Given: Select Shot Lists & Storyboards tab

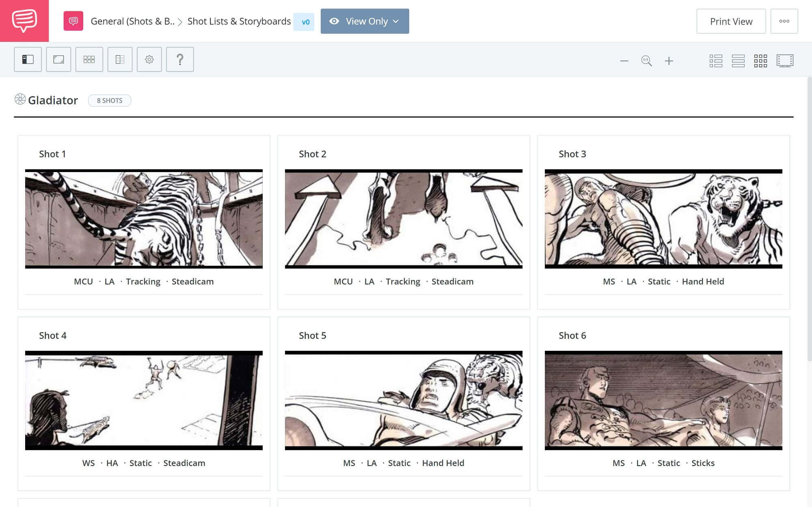Looking at the screenshot, I should [x=238, y=21].
